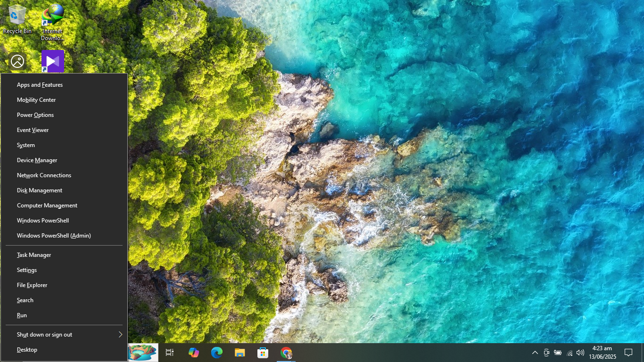Open Disk Management from the menu
644x362 pixels.
pos(40,190)
